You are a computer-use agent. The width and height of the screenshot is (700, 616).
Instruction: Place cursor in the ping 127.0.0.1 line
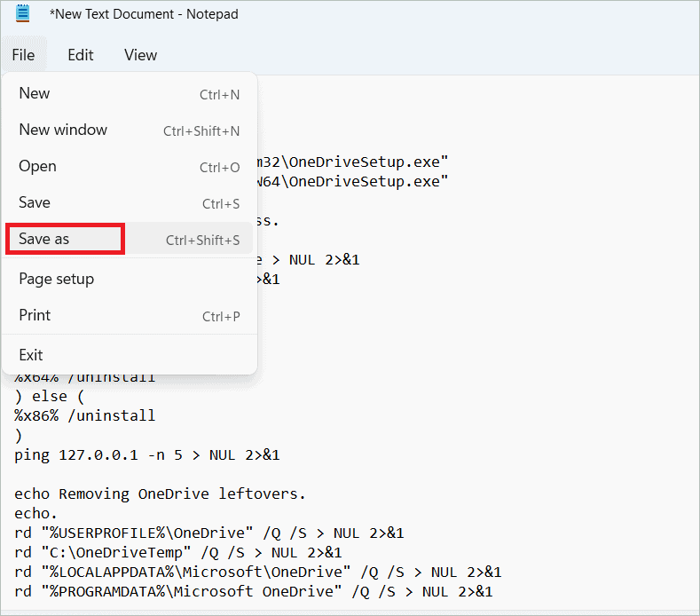click(x=146, y=454)
